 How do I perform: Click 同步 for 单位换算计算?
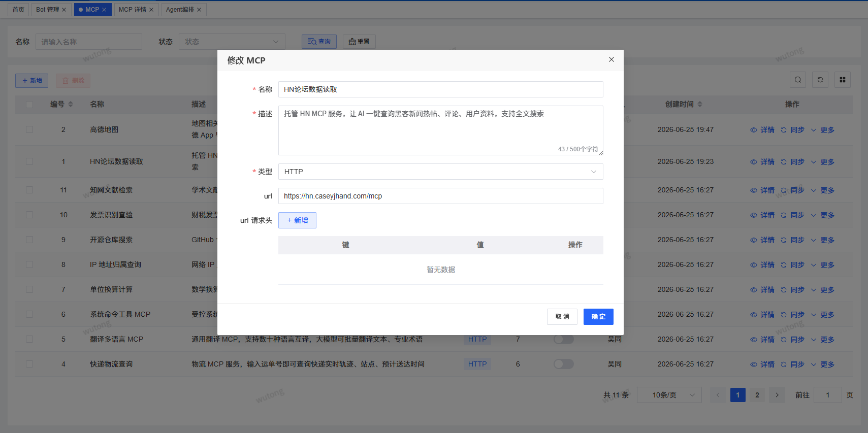point(792,290)
